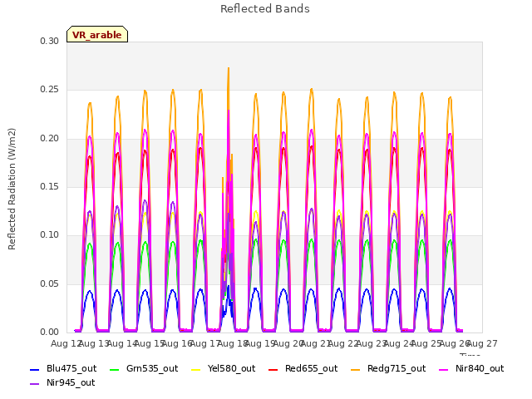Screen dimensions: 532x399
Task: Click the Grn535_out legend entry
Action: point(144,368)
